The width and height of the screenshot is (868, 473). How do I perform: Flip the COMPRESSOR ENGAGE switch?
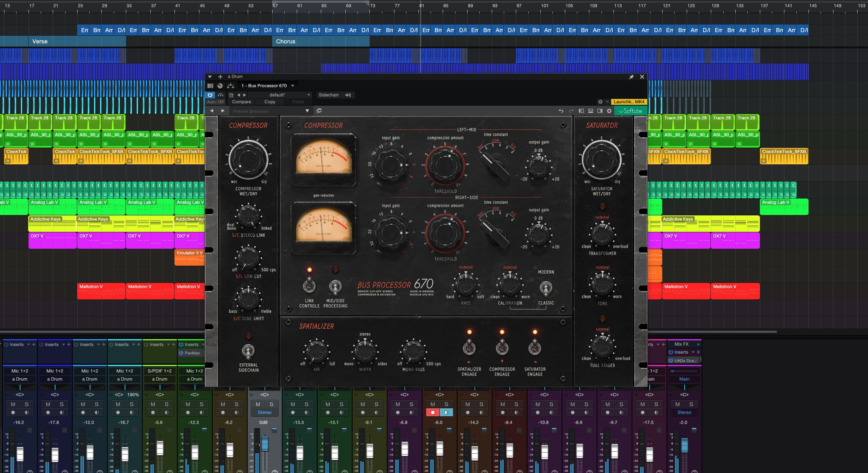(502, 347)
